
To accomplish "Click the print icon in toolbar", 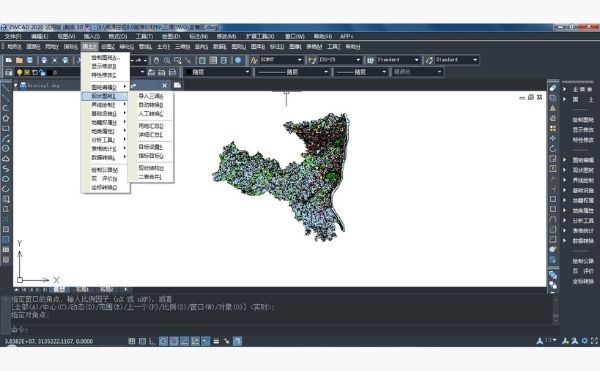I will (x=44, y=60).
